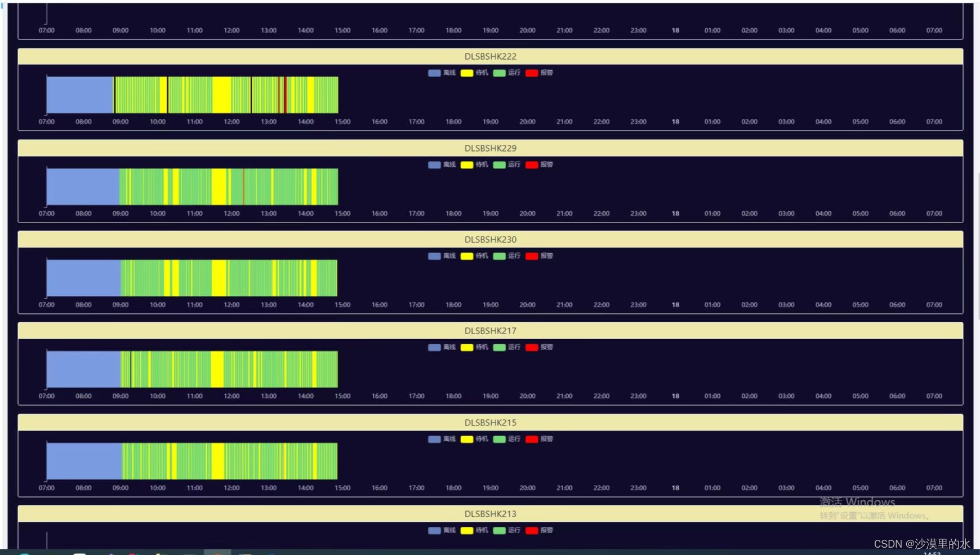Click 20:00 axis label under DLSBSHK230 chart
This screenshot has height=555, width=980.
527,305
